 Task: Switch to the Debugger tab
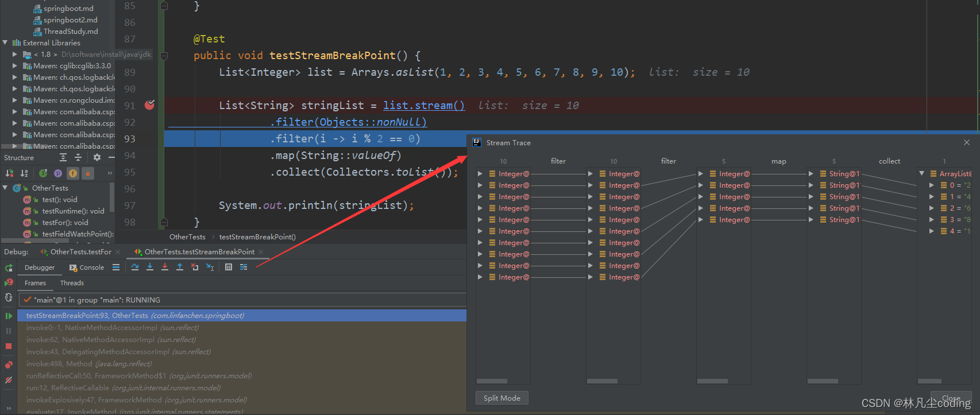click(40, 267)
